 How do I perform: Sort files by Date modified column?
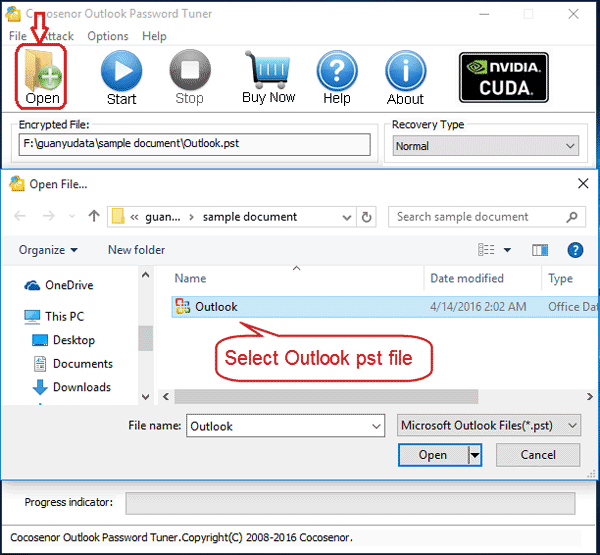pyautogui.click(x=466, y=278)
